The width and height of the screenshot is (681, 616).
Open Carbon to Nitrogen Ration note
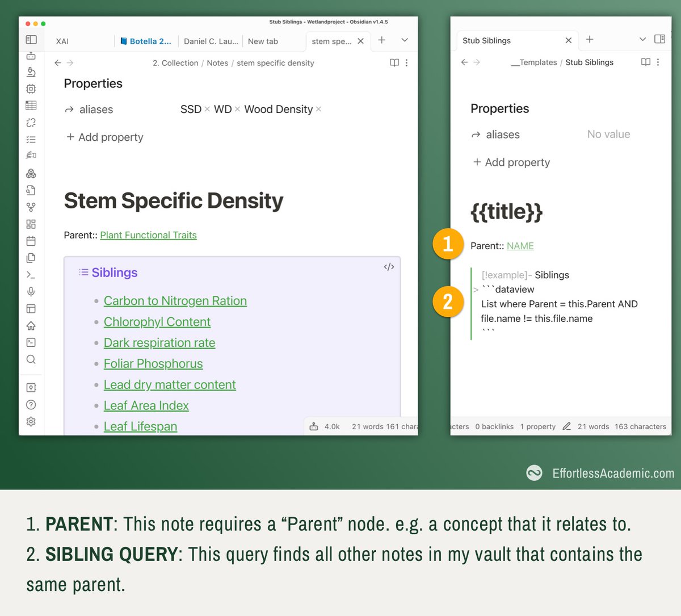[175, 301]
